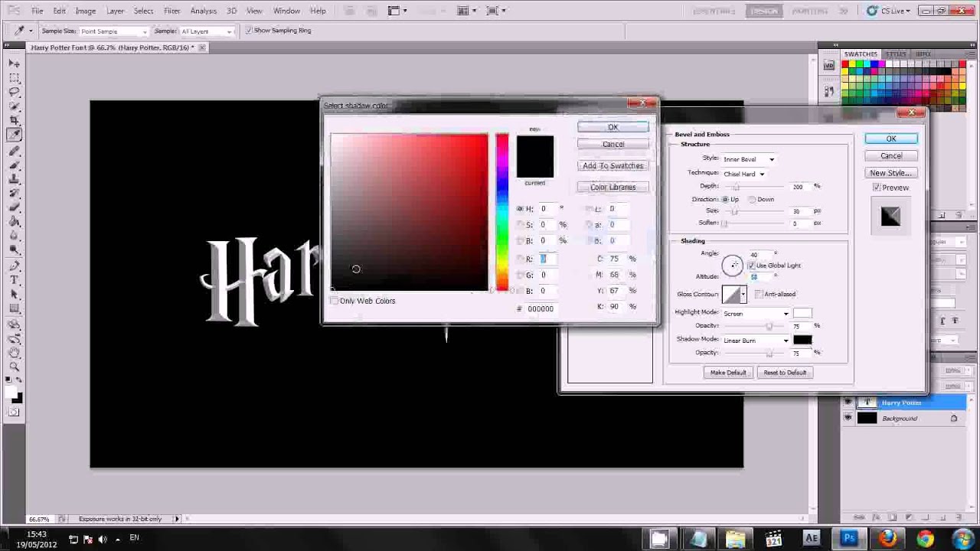980x551 pixels.
Task: Hide the Background layer eye
Action: [x=848, y=419]
